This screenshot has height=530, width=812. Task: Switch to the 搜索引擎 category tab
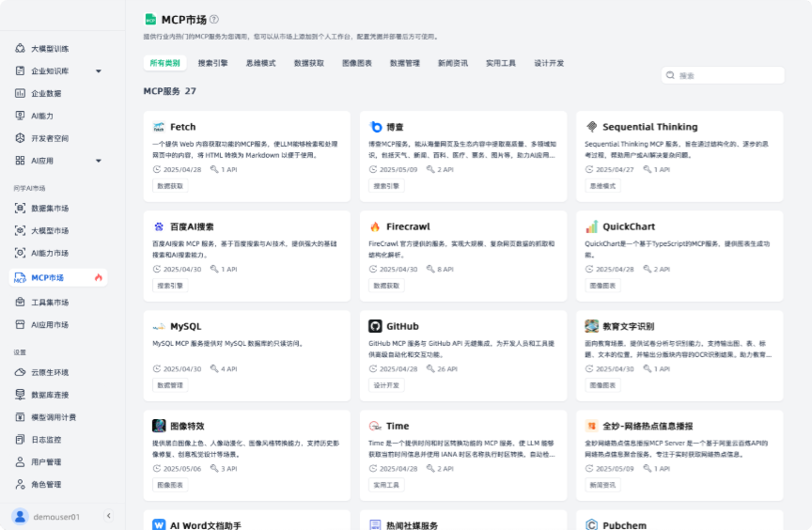pyautogui.click(x=212, y=63)
